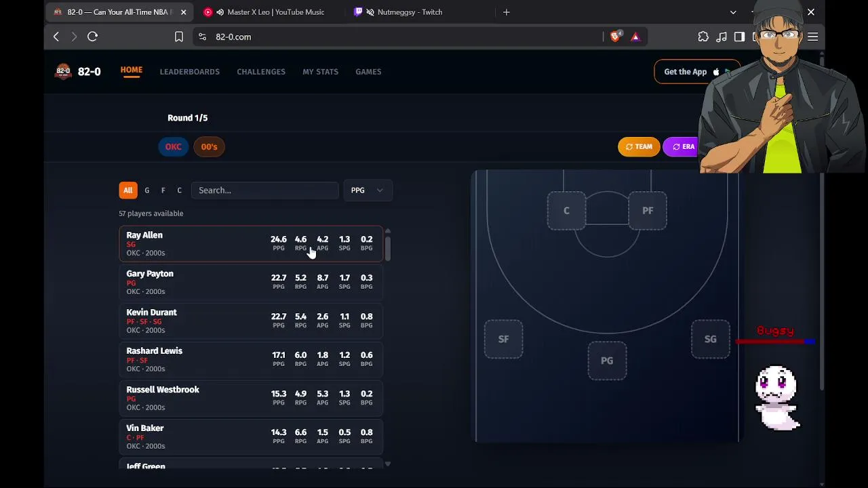The image size is (868, 488).
Task: Bookmark this page with the bookmark icon
Action: (179, 37)
